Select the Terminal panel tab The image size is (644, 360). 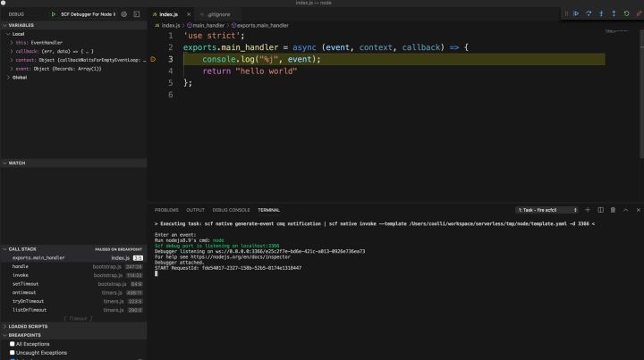click(268, 210)
